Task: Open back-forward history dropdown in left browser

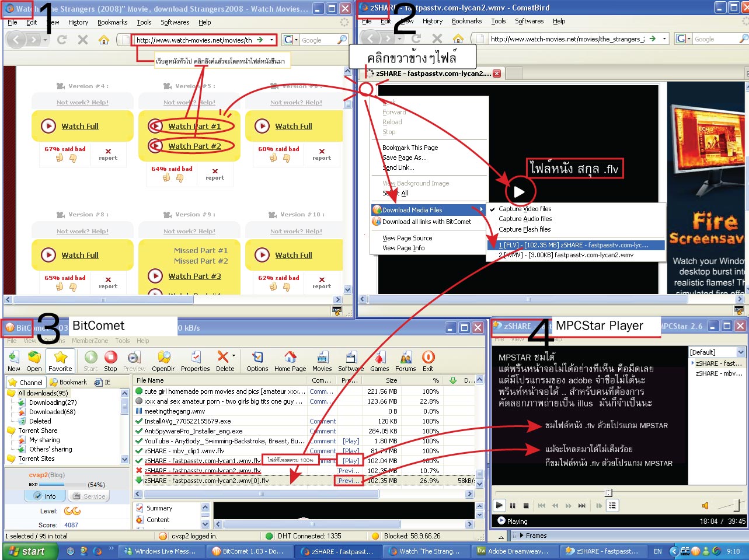Action: (45, 40)
